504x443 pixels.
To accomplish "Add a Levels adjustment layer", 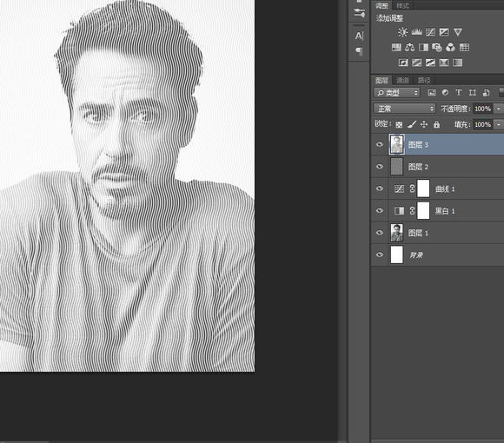I will click(x=416, y=32).
